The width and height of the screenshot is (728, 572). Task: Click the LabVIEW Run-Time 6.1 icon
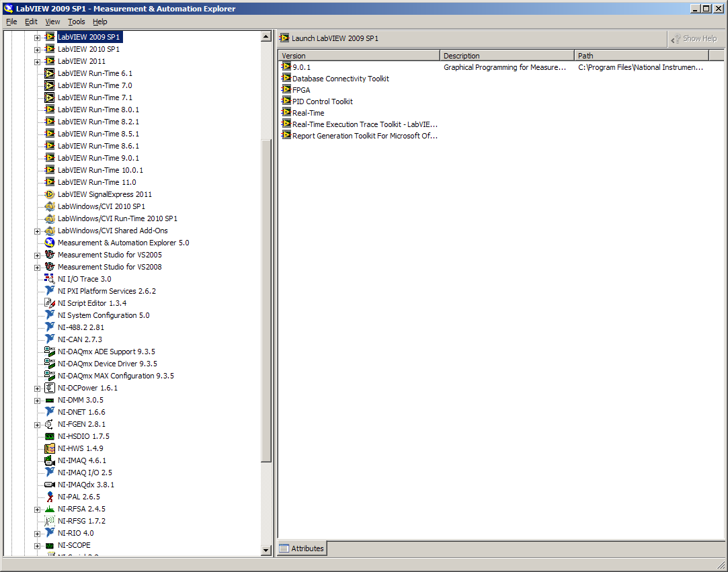[x=50, y=73]
